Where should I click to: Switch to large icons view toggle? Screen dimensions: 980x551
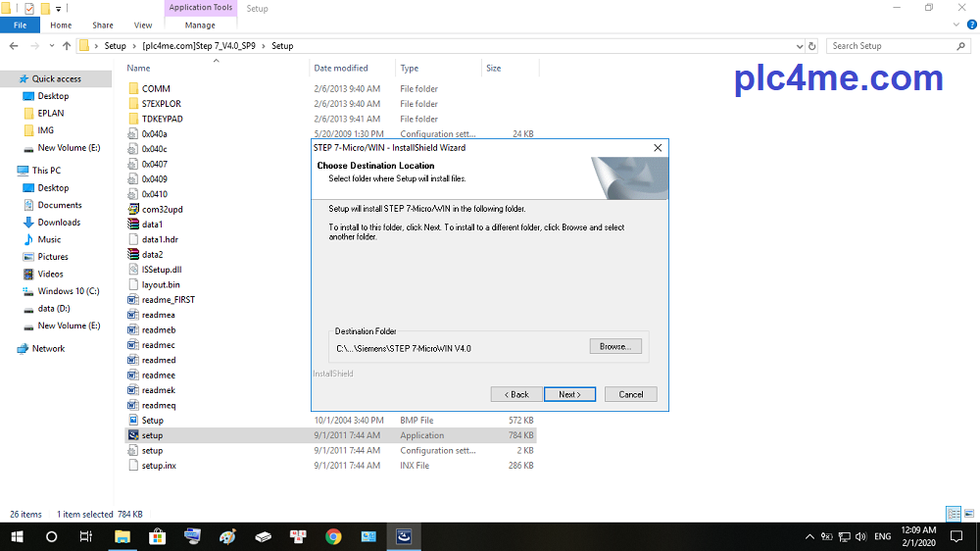(x=967, y=514)
